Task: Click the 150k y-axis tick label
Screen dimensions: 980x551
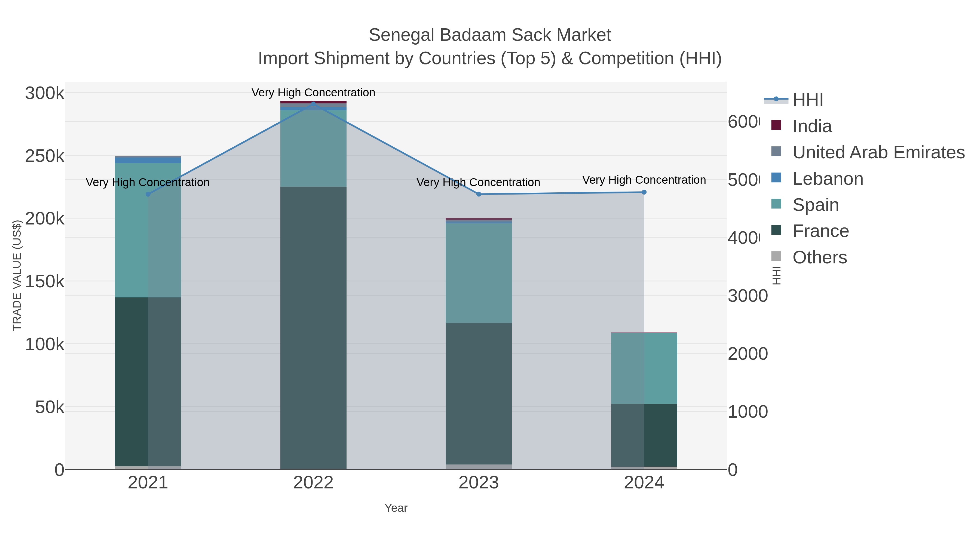Action: tap(45, 281)
